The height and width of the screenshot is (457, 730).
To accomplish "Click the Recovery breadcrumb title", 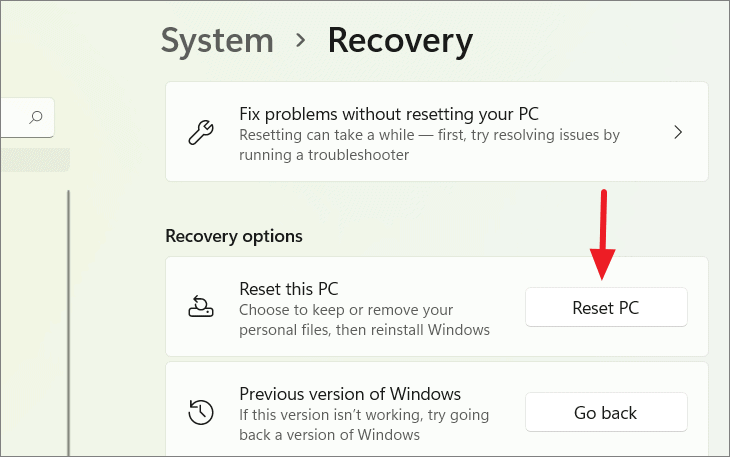I will 400,41.
